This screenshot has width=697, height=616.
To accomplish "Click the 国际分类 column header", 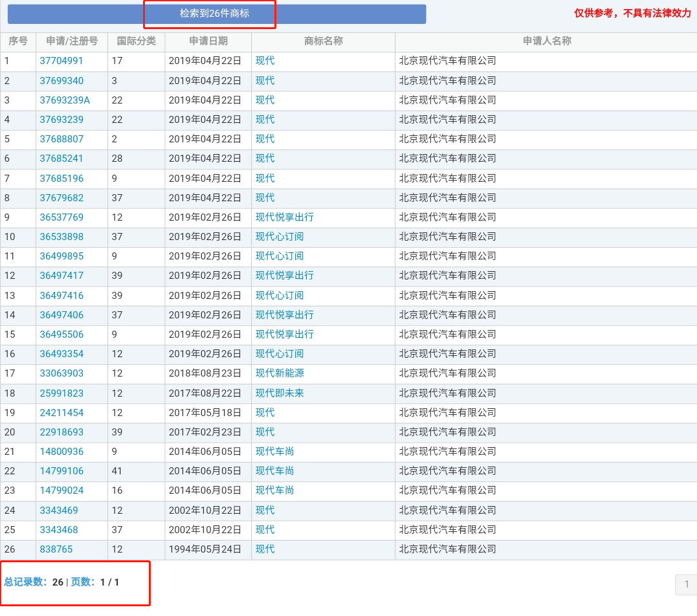I will [x=136, y=41].
